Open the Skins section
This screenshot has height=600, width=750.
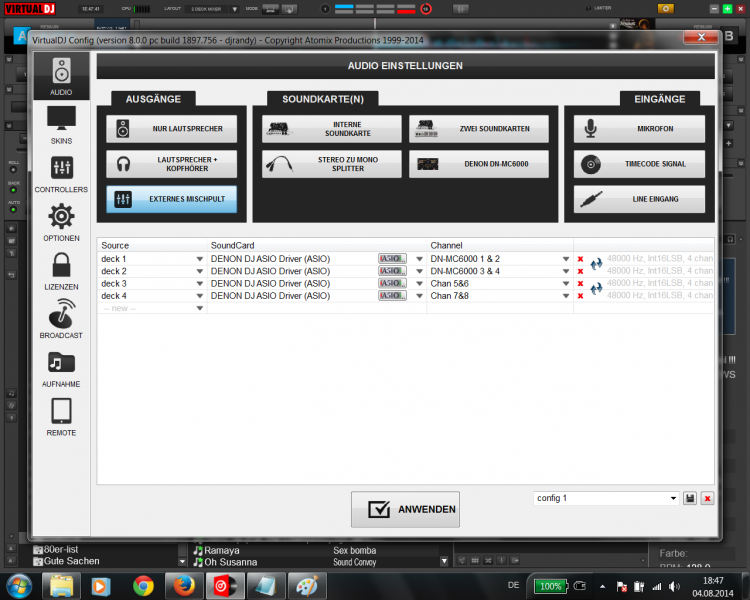point(61,125)
